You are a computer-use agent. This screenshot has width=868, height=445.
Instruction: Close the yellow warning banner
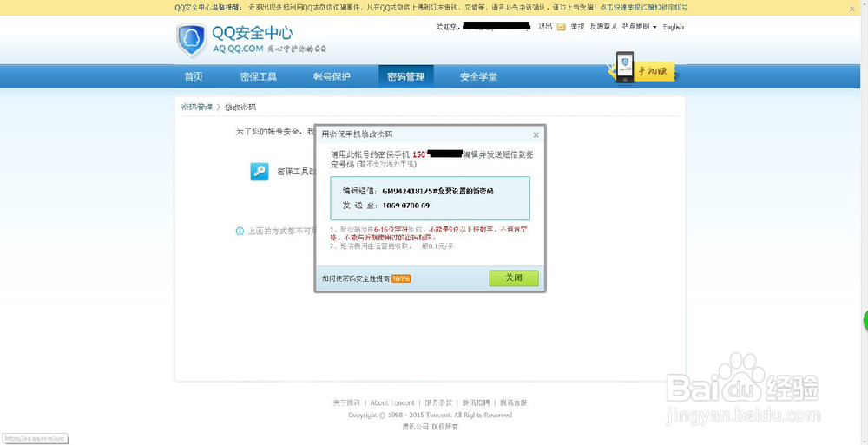pos(852,9)
